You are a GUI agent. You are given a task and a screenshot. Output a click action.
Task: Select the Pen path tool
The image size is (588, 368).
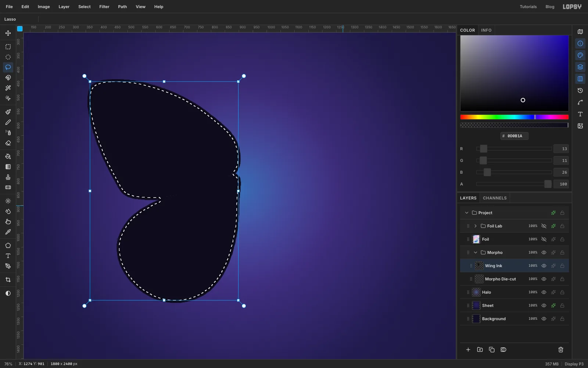(x=8, y=266)
